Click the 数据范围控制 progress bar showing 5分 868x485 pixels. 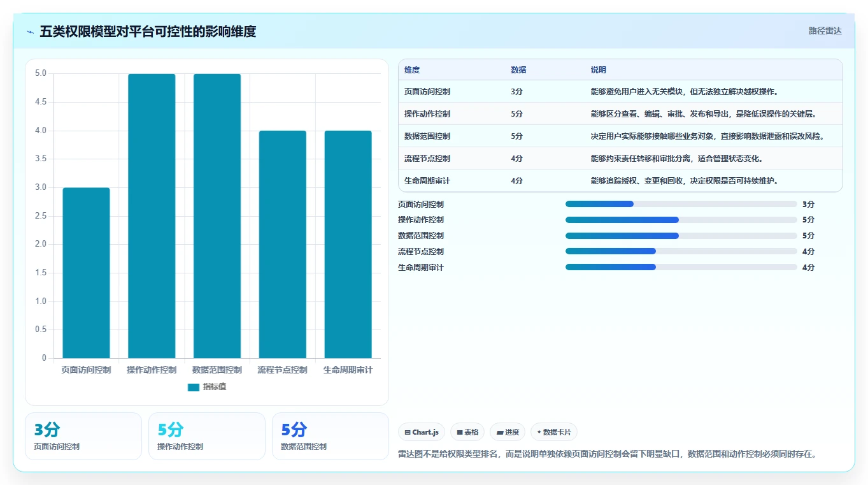pos(681,236)
